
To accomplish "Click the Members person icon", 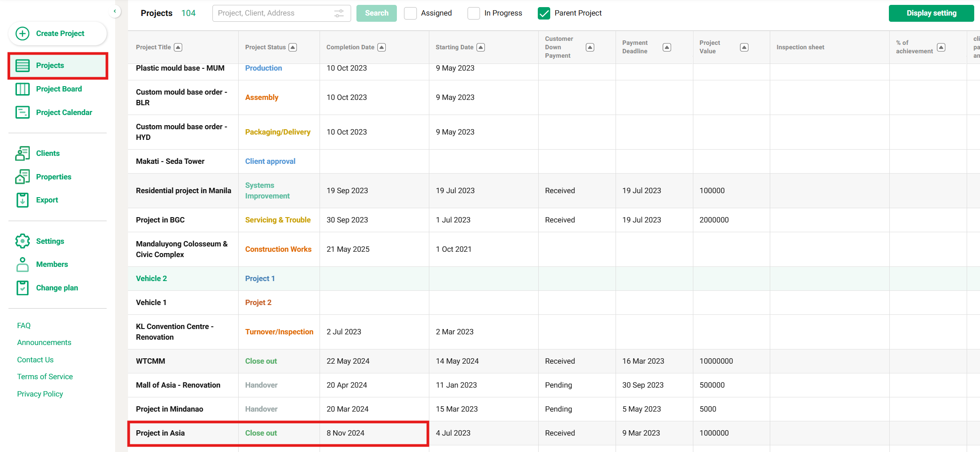I will click(23, 265).
